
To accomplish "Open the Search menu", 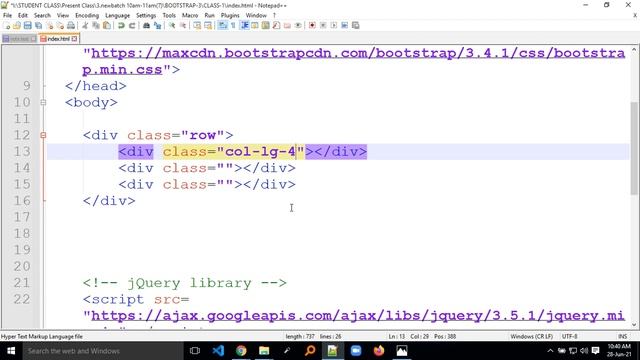I will 42,15.
